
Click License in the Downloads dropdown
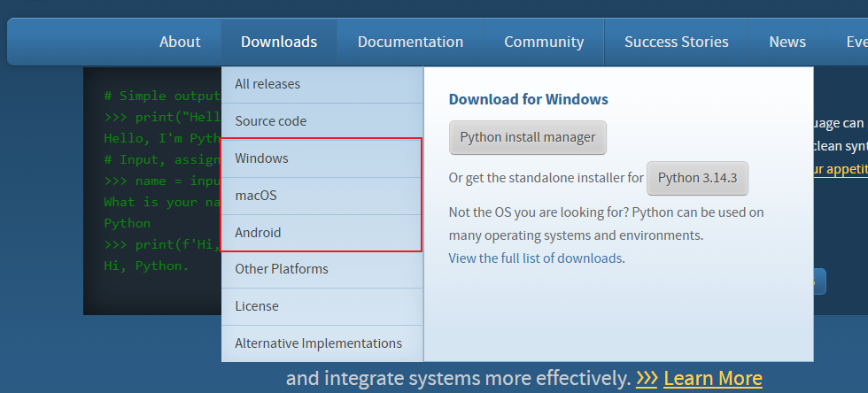click(x=257, y=306)
